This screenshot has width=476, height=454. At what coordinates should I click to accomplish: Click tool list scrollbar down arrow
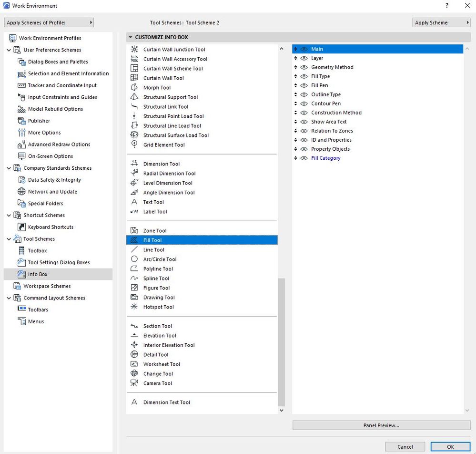[x=282, y=410]
